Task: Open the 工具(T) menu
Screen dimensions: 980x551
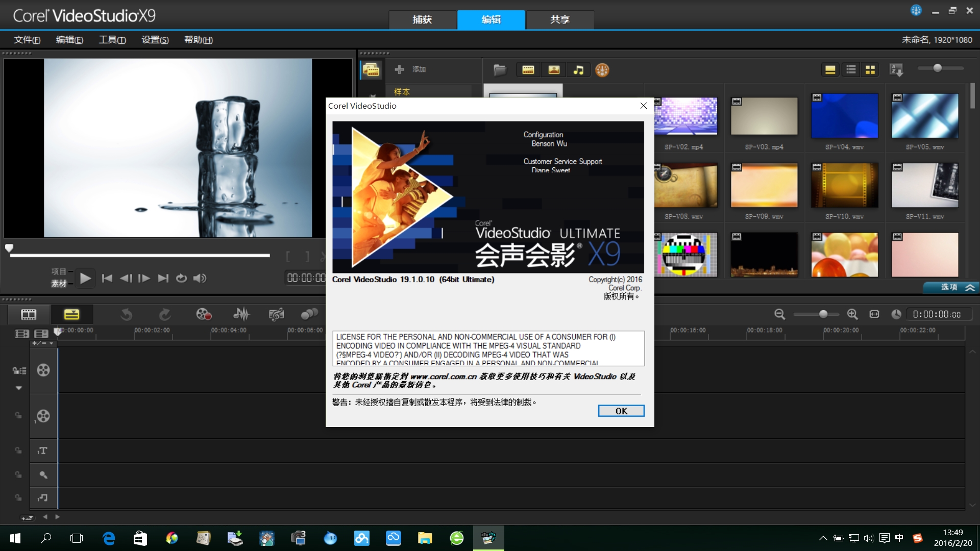Action: 112,40
